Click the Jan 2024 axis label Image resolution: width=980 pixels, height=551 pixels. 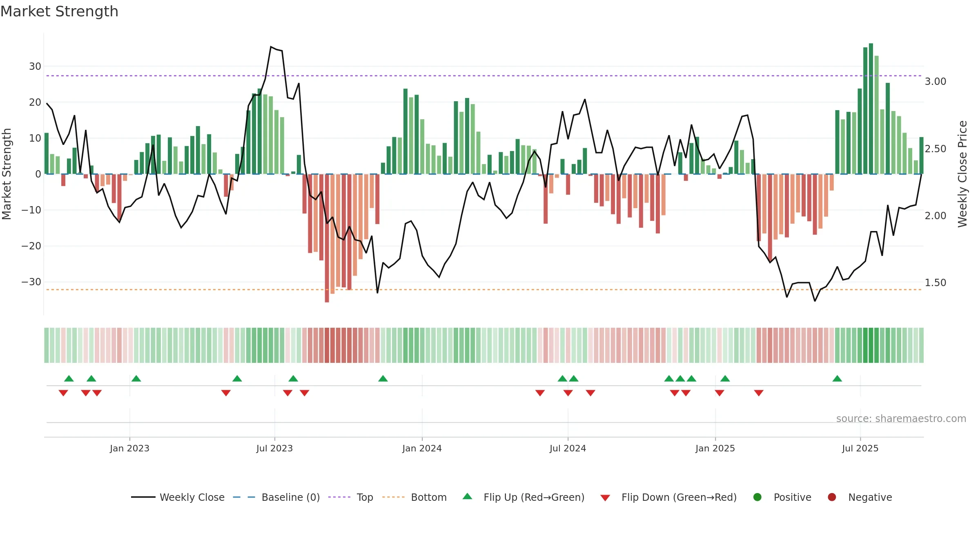(422, 448)
